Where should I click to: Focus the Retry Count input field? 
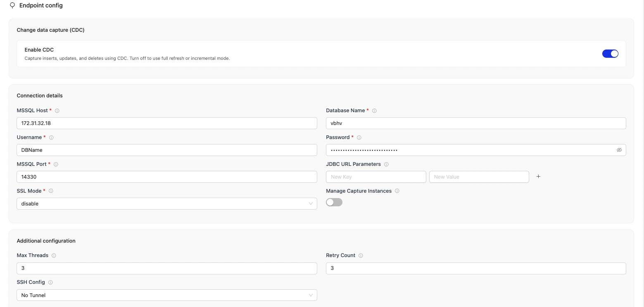pyautogui.click(x=476, y=268)
